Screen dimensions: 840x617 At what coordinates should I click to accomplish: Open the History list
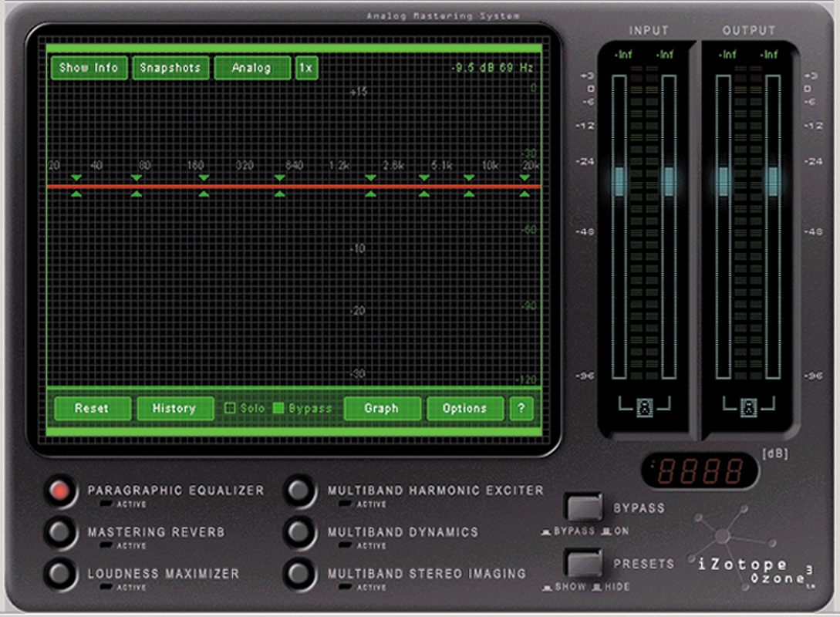point(174,408)
